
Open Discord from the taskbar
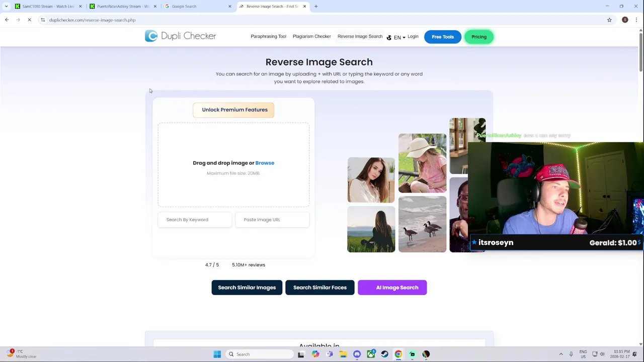click(357, 354)
